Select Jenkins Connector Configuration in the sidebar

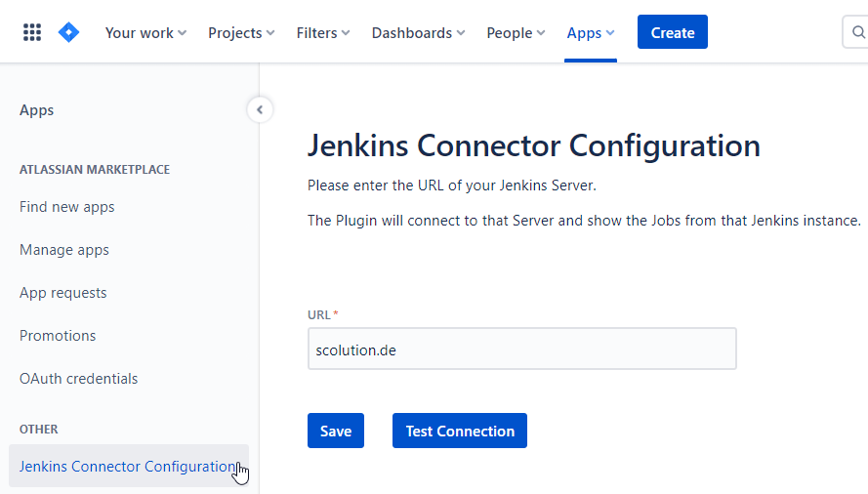click(x=127, y=467)
